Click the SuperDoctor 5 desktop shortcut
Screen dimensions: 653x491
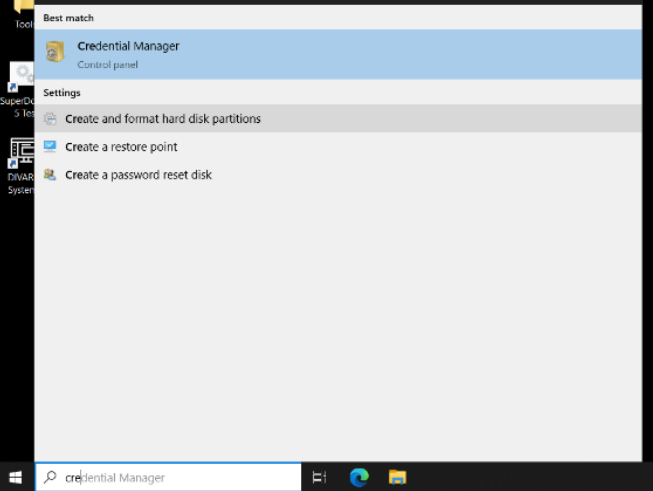tap(18, 90)
